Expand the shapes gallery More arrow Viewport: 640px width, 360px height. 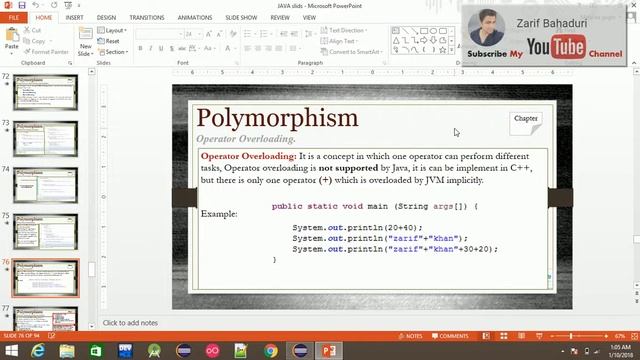(451, 50)
